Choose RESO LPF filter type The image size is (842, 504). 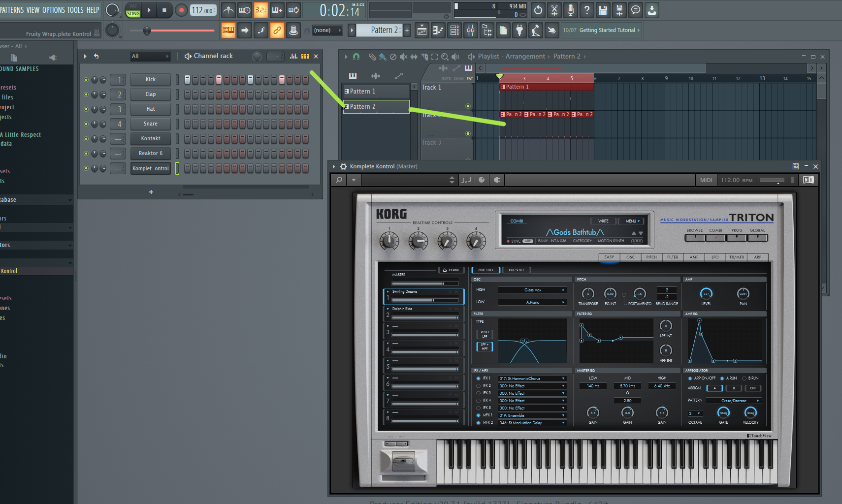coord(485,334)
